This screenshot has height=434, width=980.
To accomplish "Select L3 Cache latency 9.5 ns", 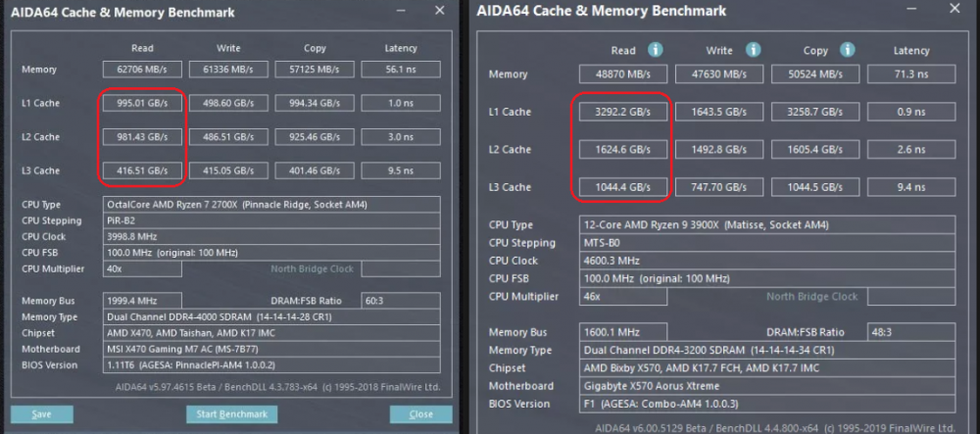I will [x=401, y=170].
